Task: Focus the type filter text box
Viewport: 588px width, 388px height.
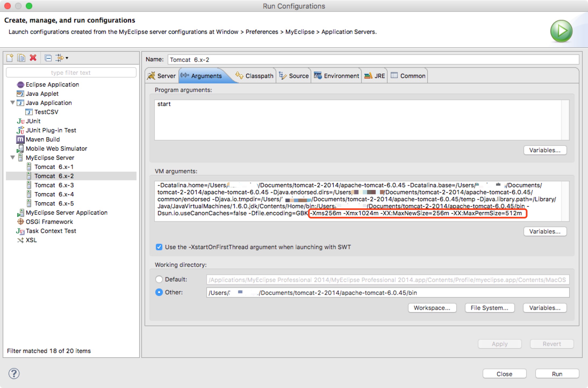Action: pyautogui.click(x=71, y=73)
